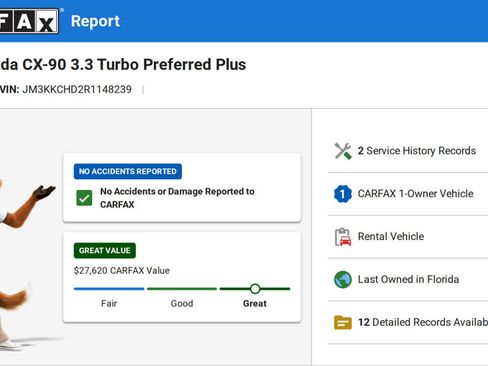488x366 pixels.
Task: Click the value slider circle handle
Action: (255, 289)
